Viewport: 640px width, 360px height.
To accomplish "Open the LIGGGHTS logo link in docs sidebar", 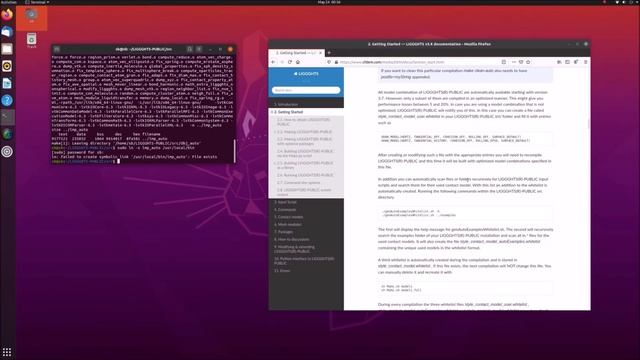I will coord(306,74).
